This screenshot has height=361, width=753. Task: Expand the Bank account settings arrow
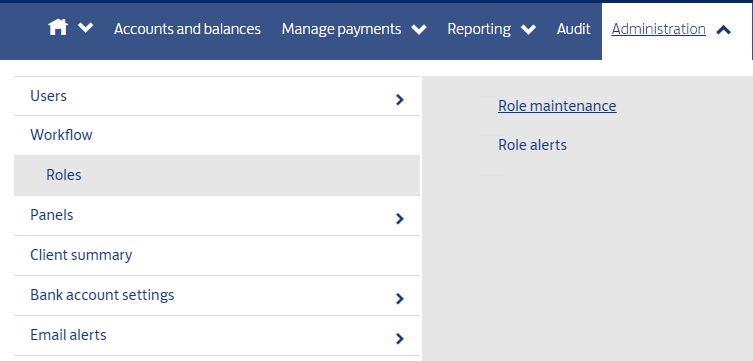(x=400, y=299)
